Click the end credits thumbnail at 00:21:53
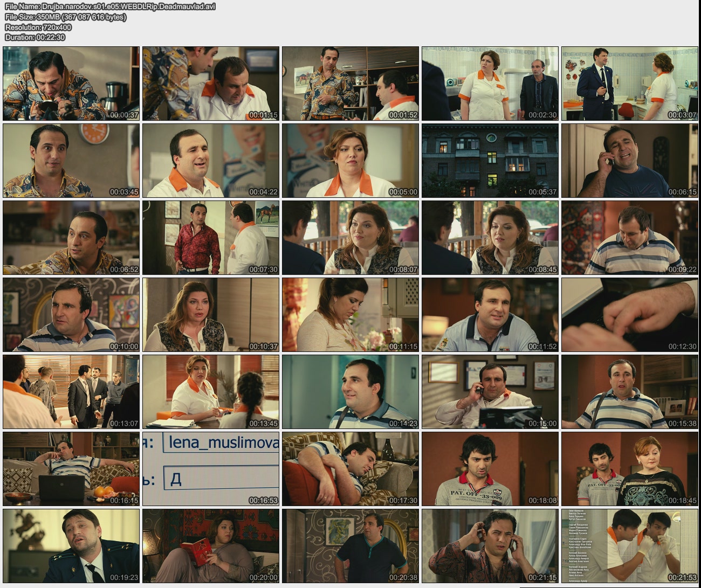701x588 pixels. pos(629,546)
